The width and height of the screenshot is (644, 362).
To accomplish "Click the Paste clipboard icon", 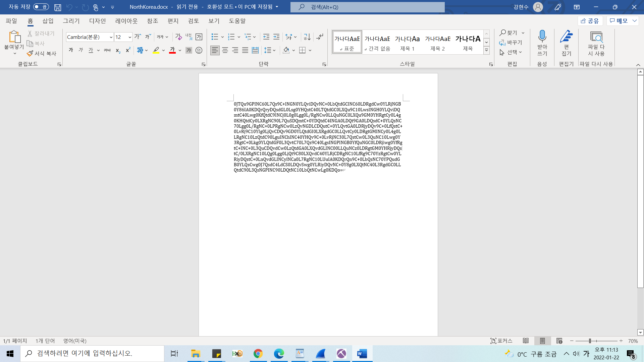I will 14,37.
